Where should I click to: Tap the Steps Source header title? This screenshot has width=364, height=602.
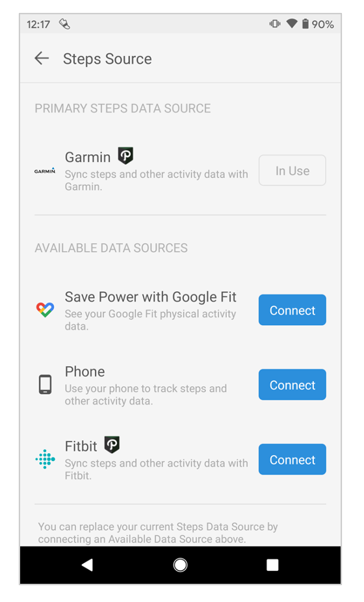(x=107, y=59)
